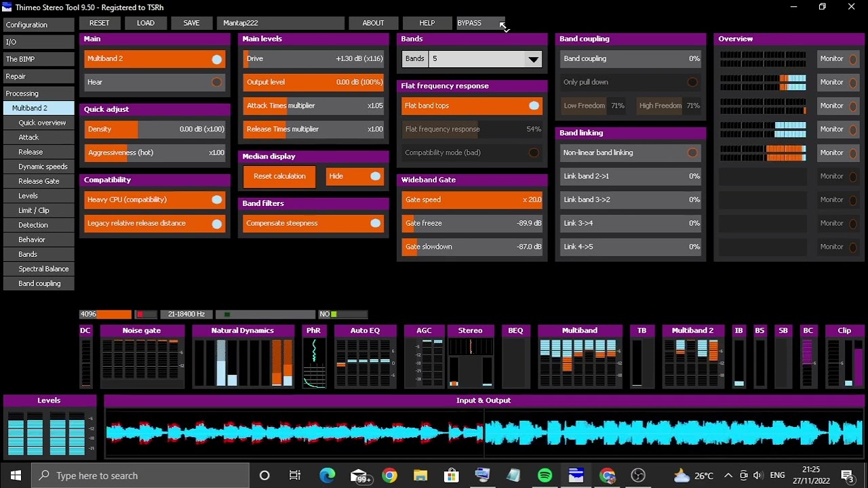Open Microsoft Store from the taskbar
Screen dimensions: 868x488
coord(451,475)
